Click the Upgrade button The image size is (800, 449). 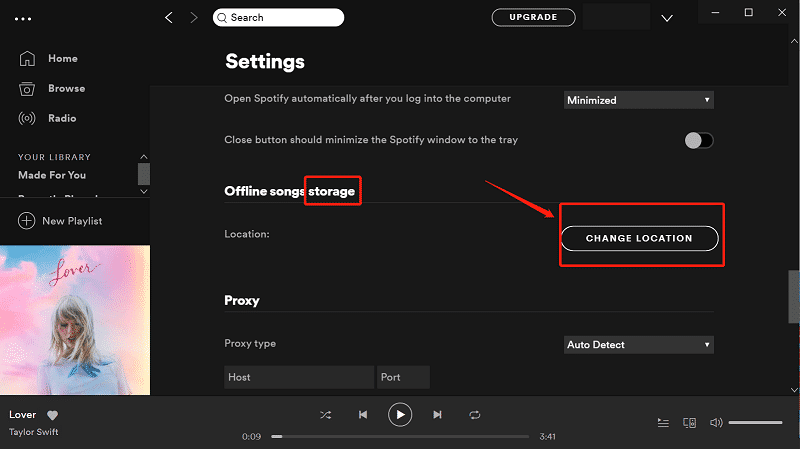click(x=534, y=17)
